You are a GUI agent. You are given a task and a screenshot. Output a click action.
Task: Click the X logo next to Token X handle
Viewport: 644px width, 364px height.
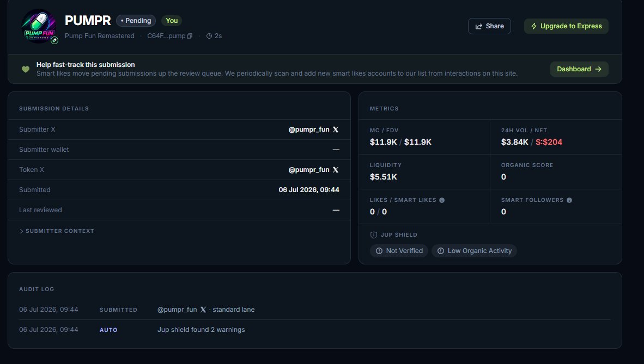[336, 170]
